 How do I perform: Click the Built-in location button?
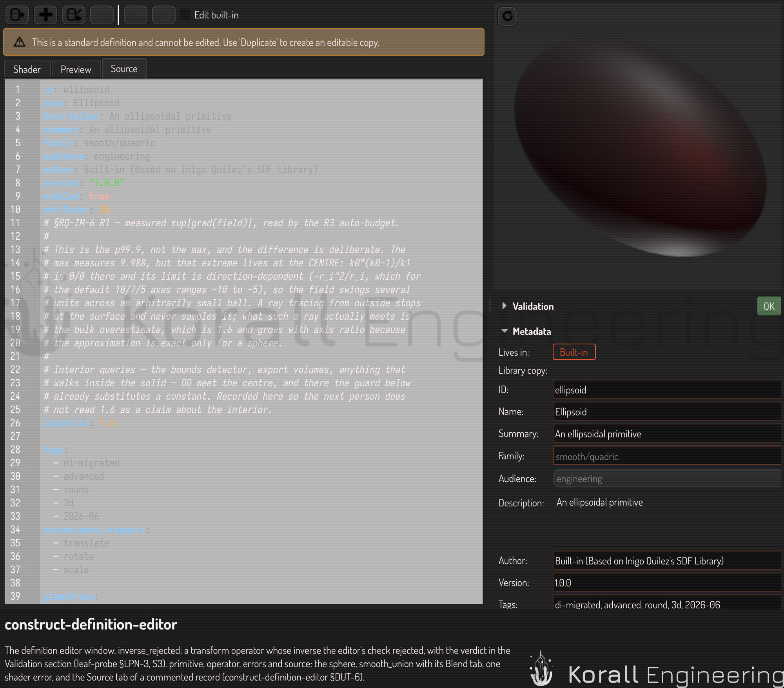(x=574, y=352)
